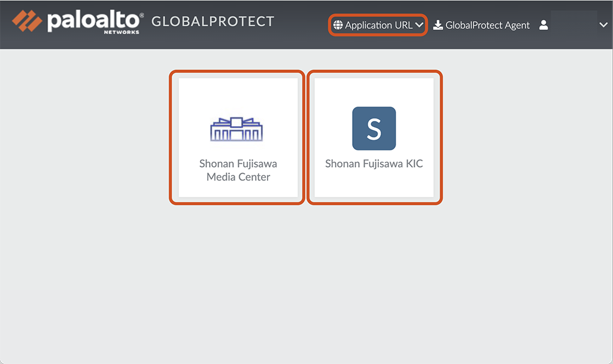Click the NETWORKS text under paloalto
This screenshot has width=613, height=364.
(121, 32)
